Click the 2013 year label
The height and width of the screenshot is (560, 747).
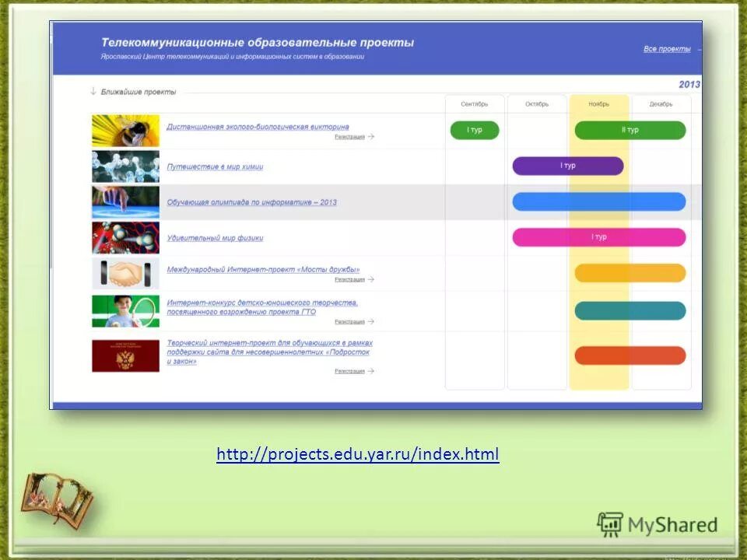tap(689, 84)
